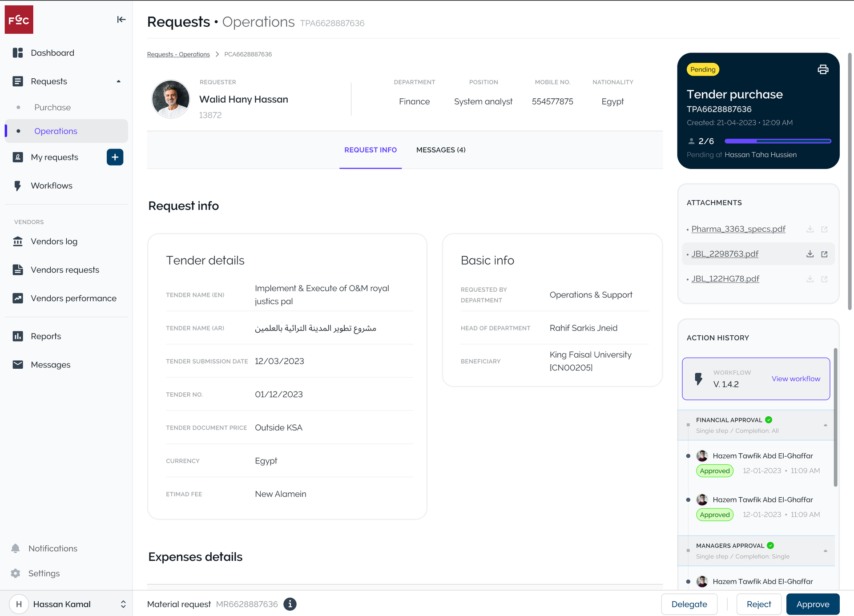Open the Hassan Kamal account switcher
Image resolution: width=854 pixels, height=616 pixels.
click(x=123, y=604)
